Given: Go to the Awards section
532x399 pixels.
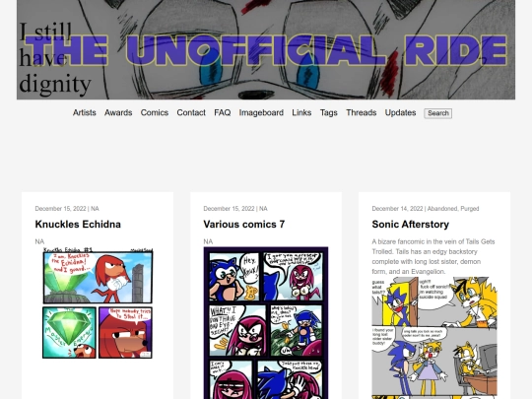Looking at the screenshot, I should 118,112.
